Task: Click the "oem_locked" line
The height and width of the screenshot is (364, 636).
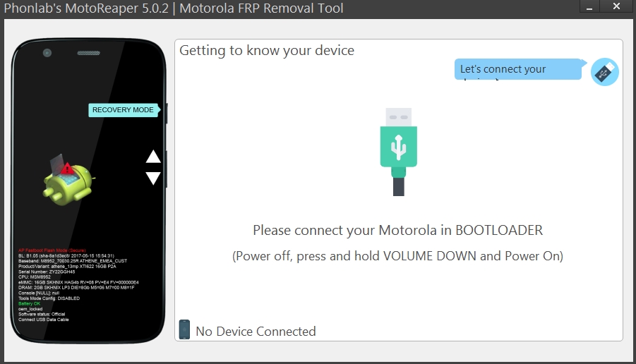Action: [x=30, y=309]
